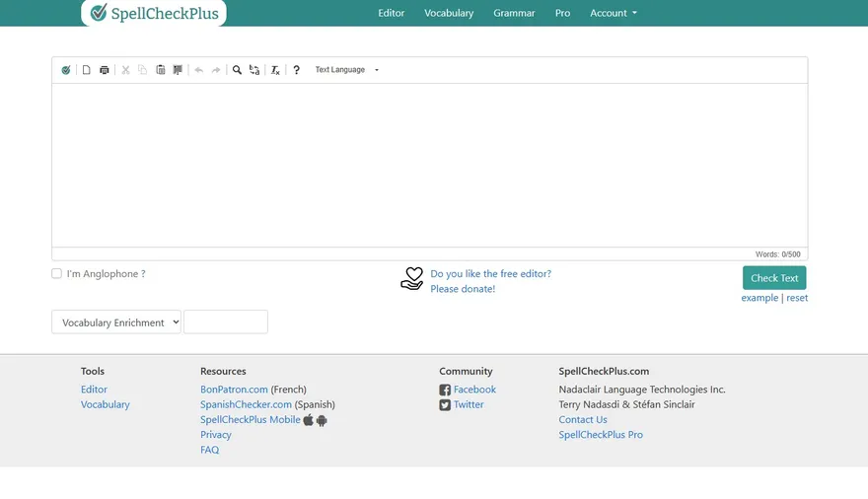The width and height of the screenshot is (868, 499).
Task: Open help with the question mark icon
Action: pos(296,70)
